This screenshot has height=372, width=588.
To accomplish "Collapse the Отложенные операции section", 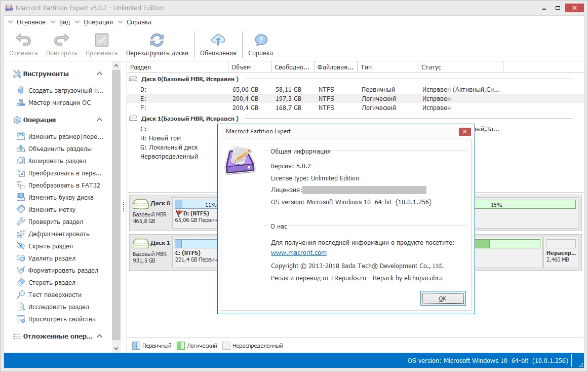I will (99, 337).
